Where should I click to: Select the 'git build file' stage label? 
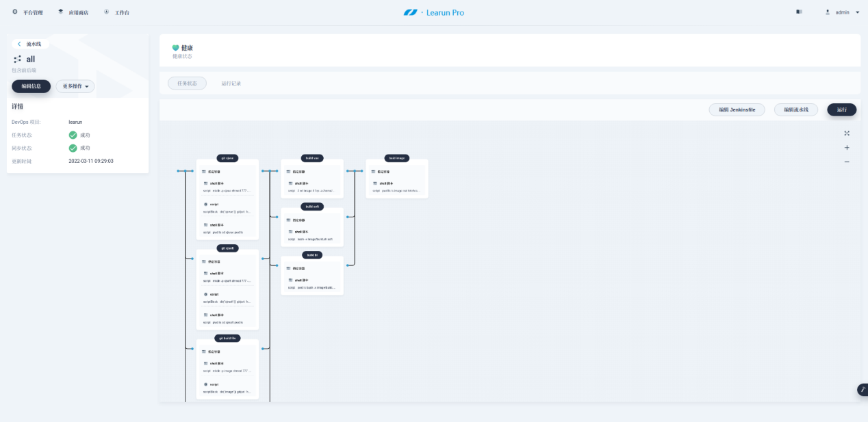pyautogui.click(x=227, y=338)
